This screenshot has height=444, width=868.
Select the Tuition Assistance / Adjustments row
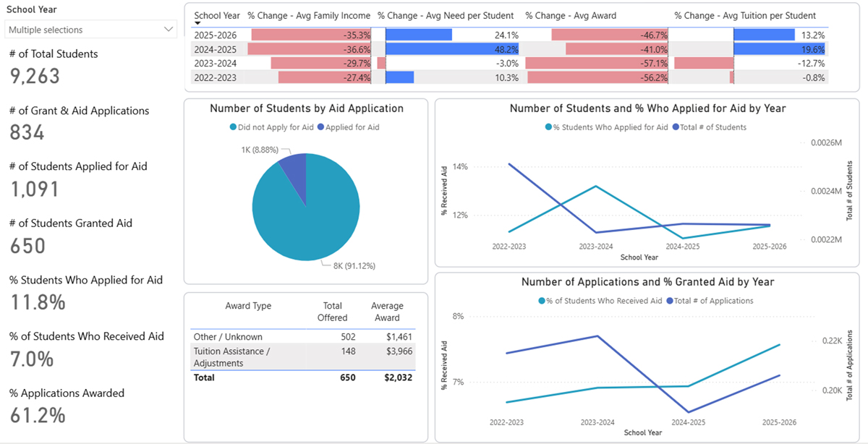[231, 357]
